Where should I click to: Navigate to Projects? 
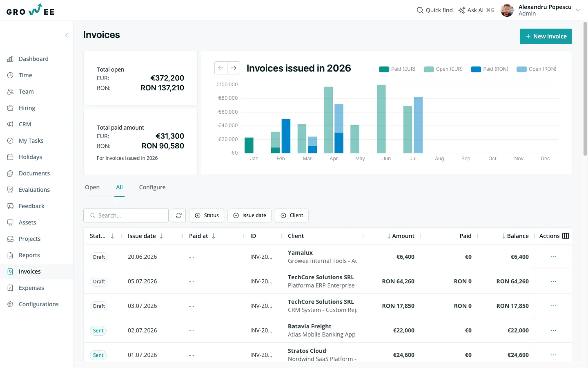[29, 239]
